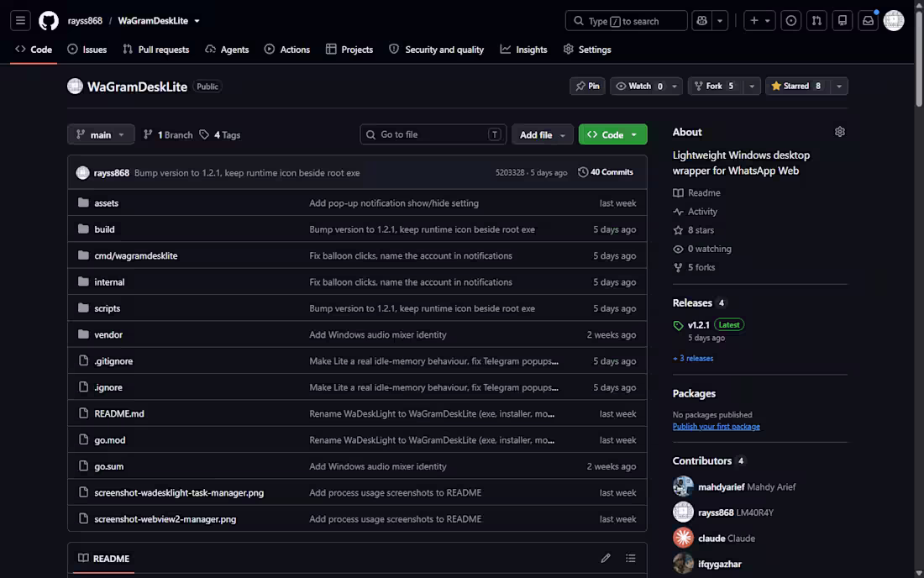The height and width of the screenshot is (578, 924).
Task: Edit the README with pencil icon
Action: pos(606,558)
